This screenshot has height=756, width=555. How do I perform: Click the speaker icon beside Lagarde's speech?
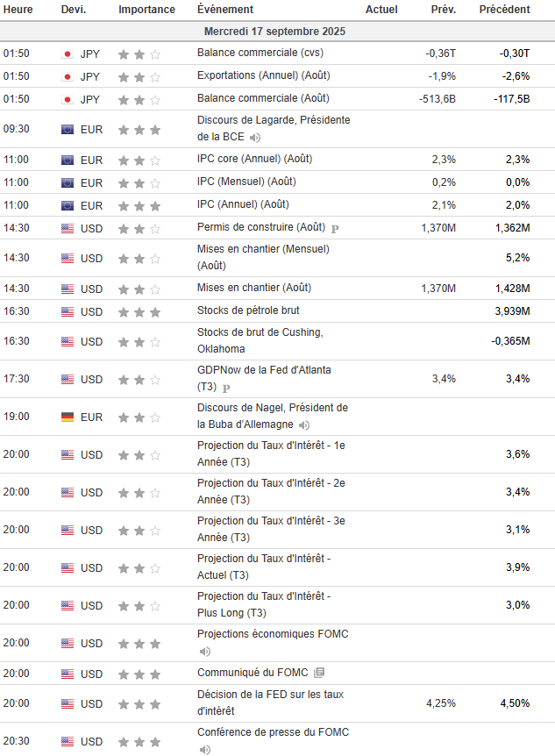(254, 138)
